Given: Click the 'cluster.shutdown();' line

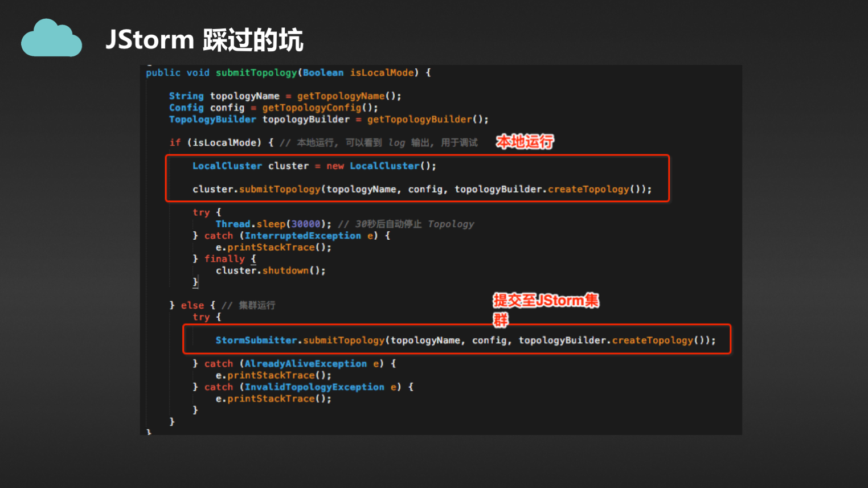Looking at the screenshot, I should [x=271, y=271].
